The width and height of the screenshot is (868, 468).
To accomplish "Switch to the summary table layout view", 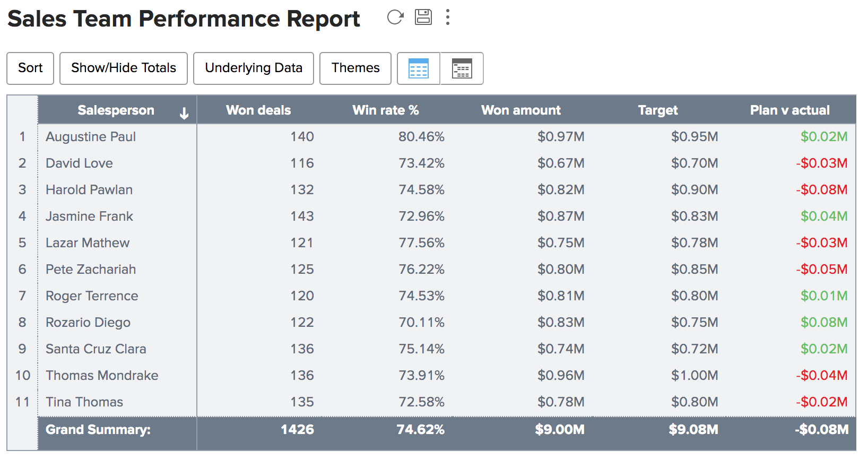I will click(462, 68).
